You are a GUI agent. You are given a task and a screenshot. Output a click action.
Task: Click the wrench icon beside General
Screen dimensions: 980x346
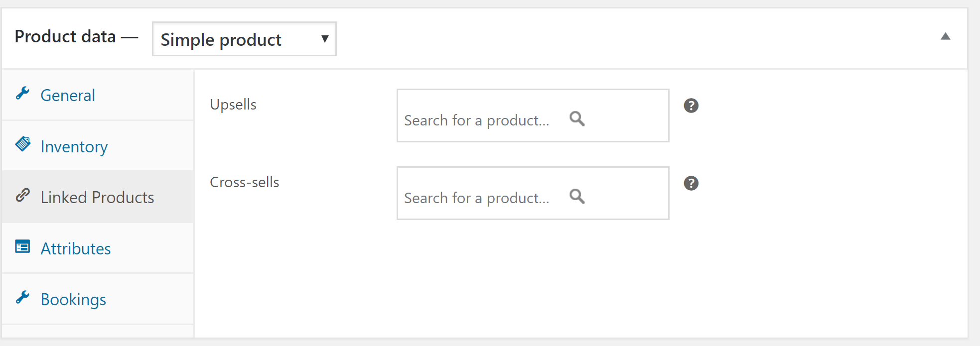tap(22, 93)
